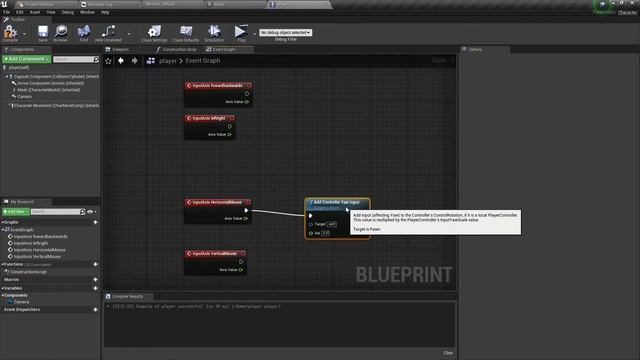Screen dimensions: 640x360
Task: Click Axis Value pin on VerticalMouse node
Action: pyautogui.click(x=241, y=270)
